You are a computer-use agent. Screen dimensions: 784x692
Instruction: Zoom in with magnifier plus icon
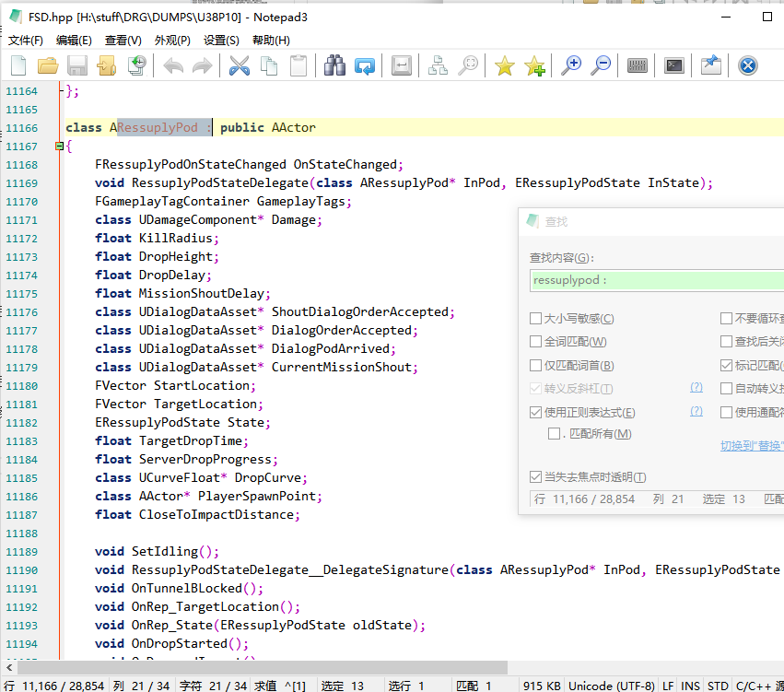(x=571, y=65)
